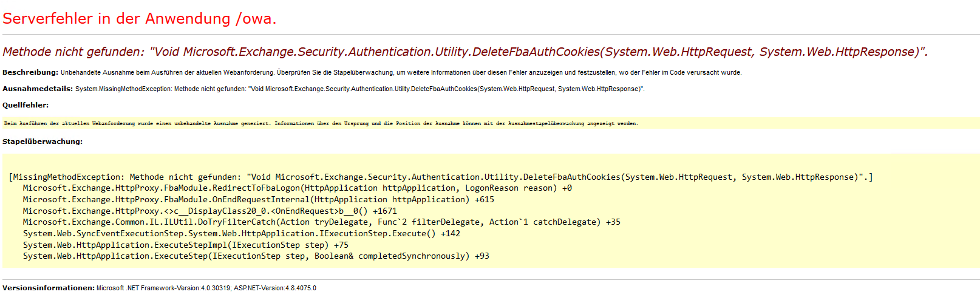Click the "Versionsinformationen:" label
The image size is (980, 300).
(x=49, y=288)
